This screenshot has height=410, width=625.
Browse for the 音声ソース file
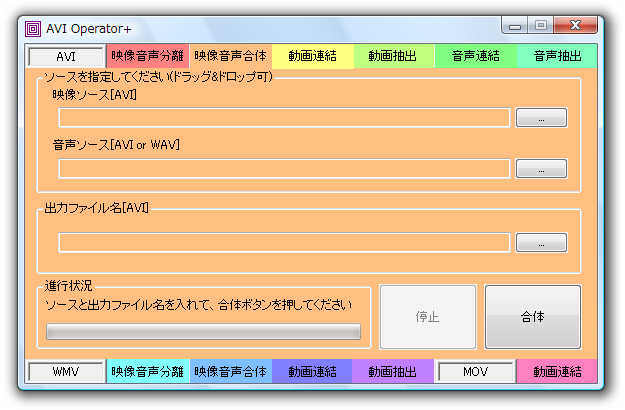(x=541, y=169)
